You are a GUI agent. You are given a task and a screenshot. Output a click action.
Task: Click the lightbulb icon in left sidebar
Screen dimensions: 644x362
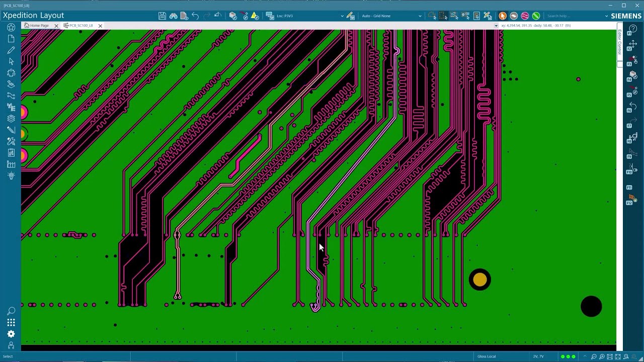tap(11, 175)
